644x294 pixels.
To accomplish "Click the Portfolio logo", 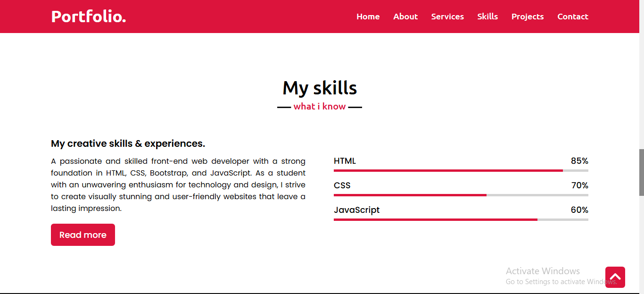I will click(x=89, y=17).
